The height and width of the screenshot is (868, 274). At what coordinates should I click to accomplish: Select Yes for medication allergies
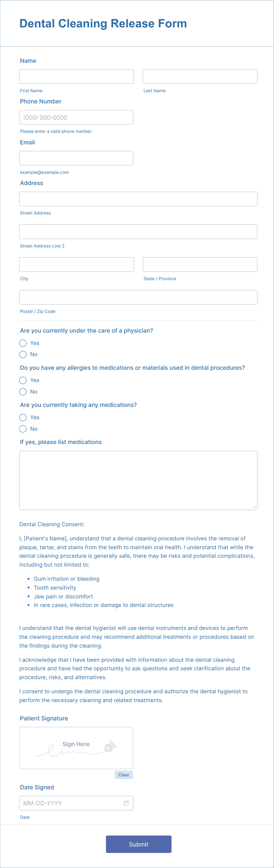[23, 380]
